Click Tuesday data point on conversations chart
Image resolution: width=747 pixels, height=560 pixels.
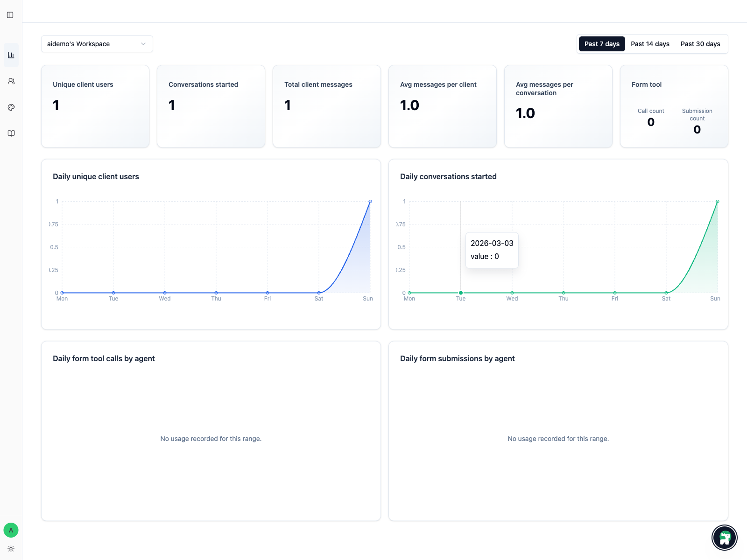(460, 292)
